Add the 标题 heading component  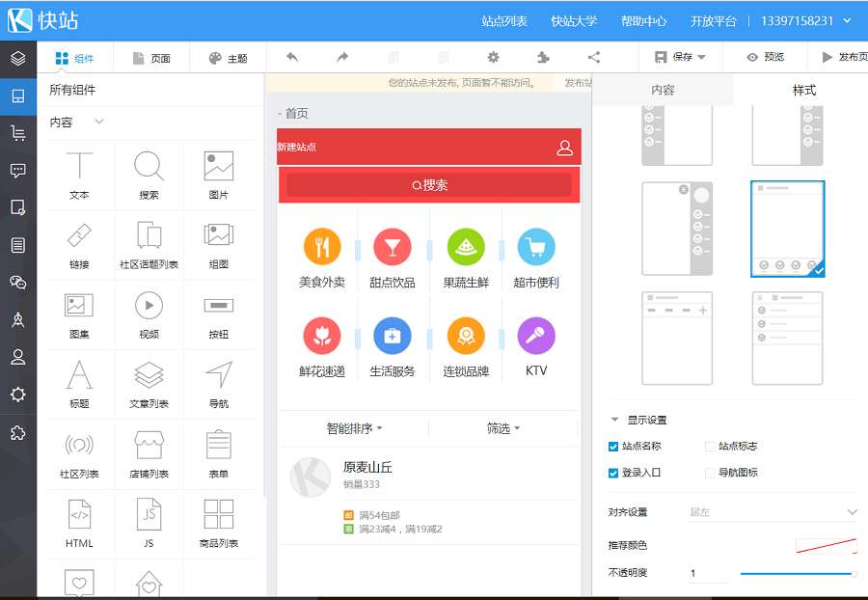[79, 385]
